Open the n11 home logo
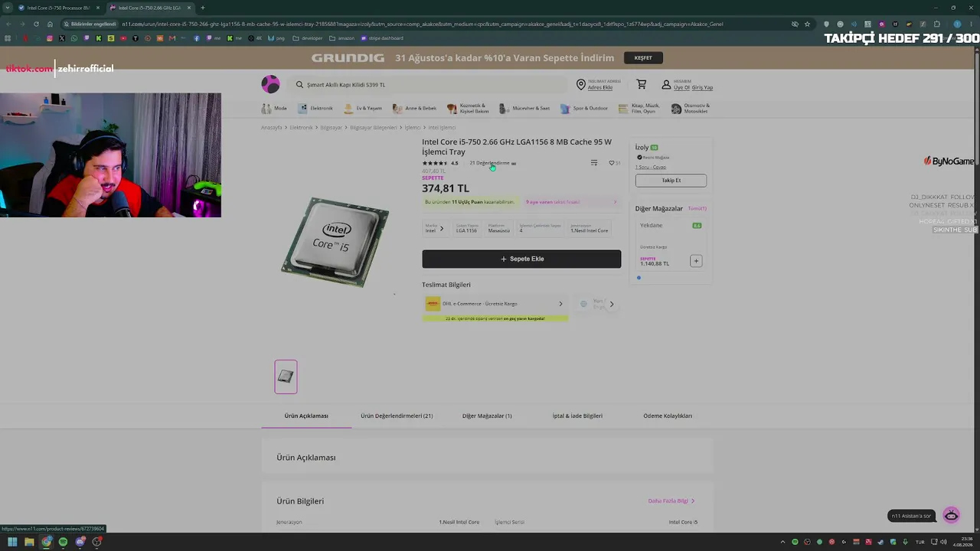Screen dimensions: 980x551 point(270,84)
